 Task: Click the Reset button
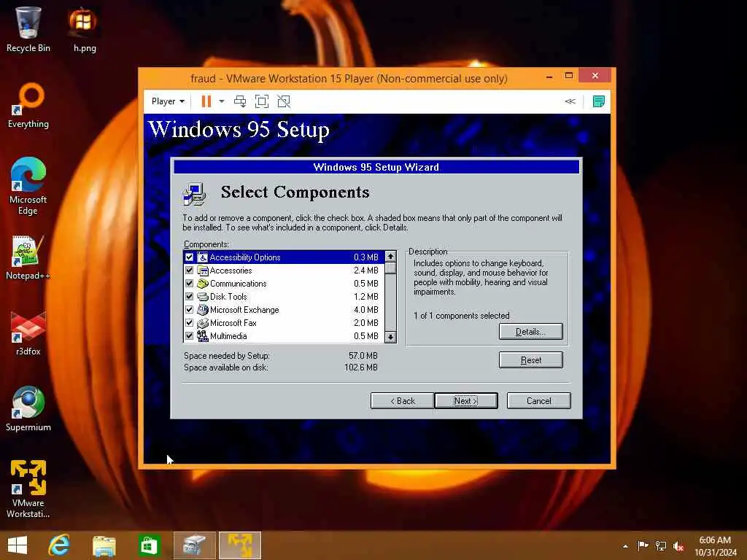(531, 360)
